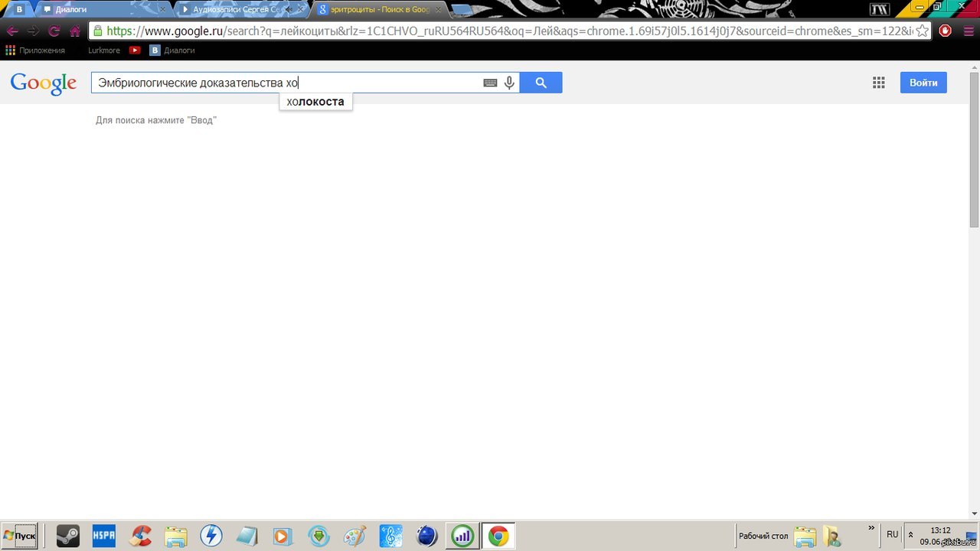Screen dimensions: 980x551
Task: Switch to the Аудиозаписи browser tab
Action: 237,9
